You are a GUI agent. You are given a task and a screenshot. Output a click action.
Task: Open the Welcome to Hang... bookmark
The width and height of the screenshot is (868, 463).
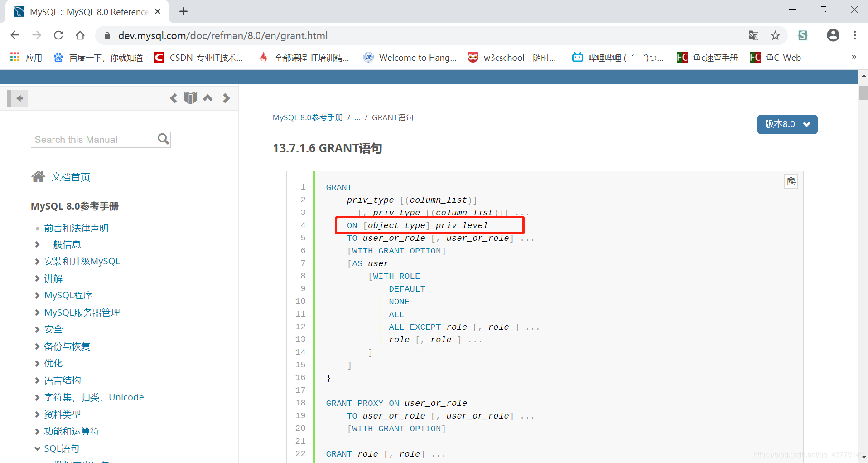pos(410,58)
